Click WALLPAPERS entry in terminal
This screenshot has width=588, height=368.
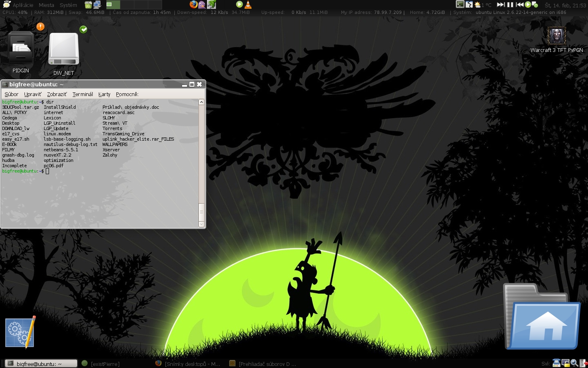point(115,144)
